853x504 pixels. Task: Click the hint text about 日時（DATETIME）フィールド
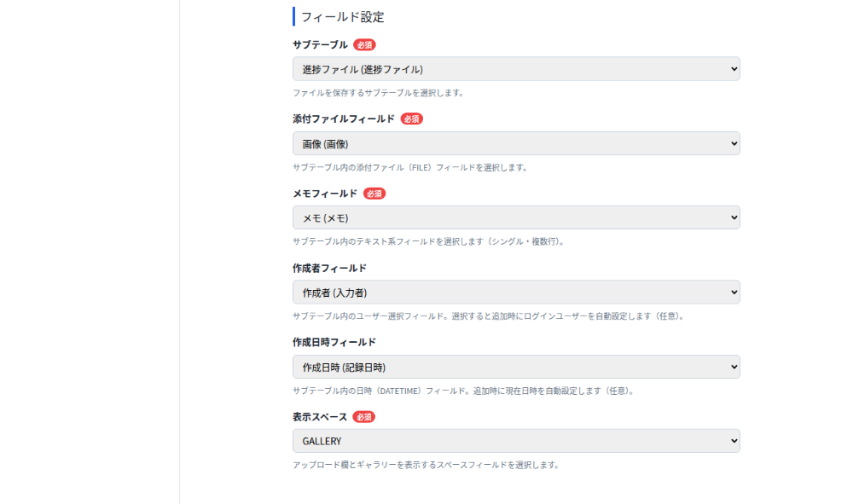pos(465,391)
